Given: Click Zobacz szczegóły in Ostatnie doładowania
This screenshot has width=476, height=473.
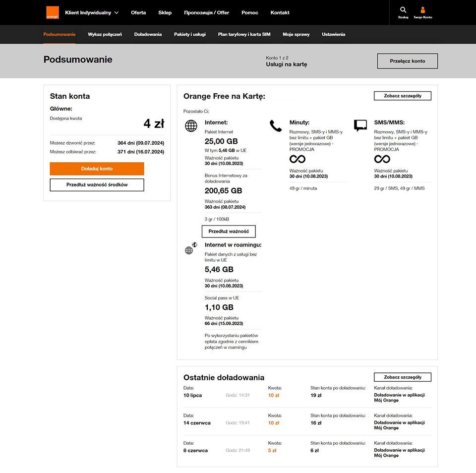Looking at the screenshot, I should tap(402, 377).
